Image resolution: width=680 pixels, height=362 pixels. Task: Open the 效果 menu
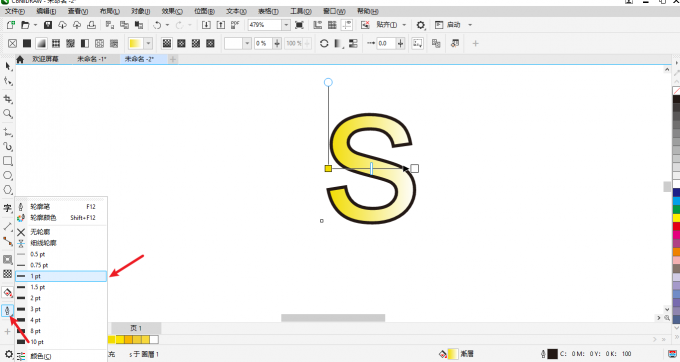172,11
